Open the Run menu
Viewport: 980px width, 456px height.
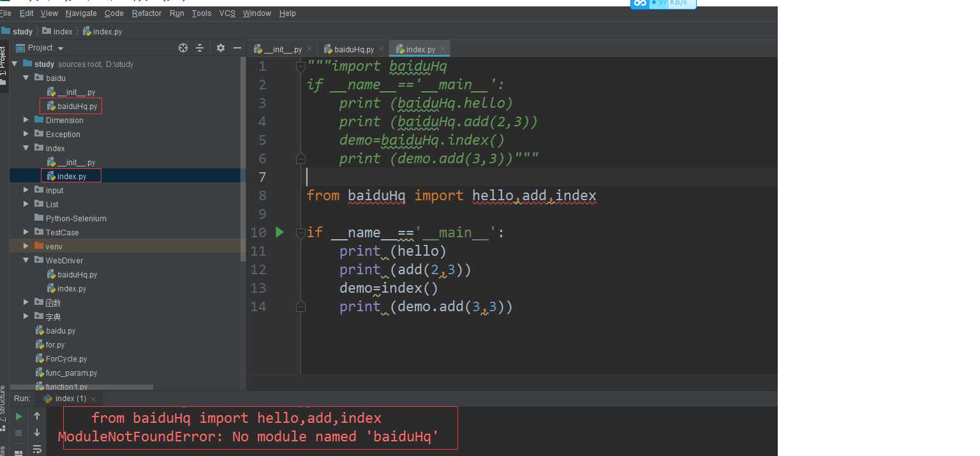(177, 13)
